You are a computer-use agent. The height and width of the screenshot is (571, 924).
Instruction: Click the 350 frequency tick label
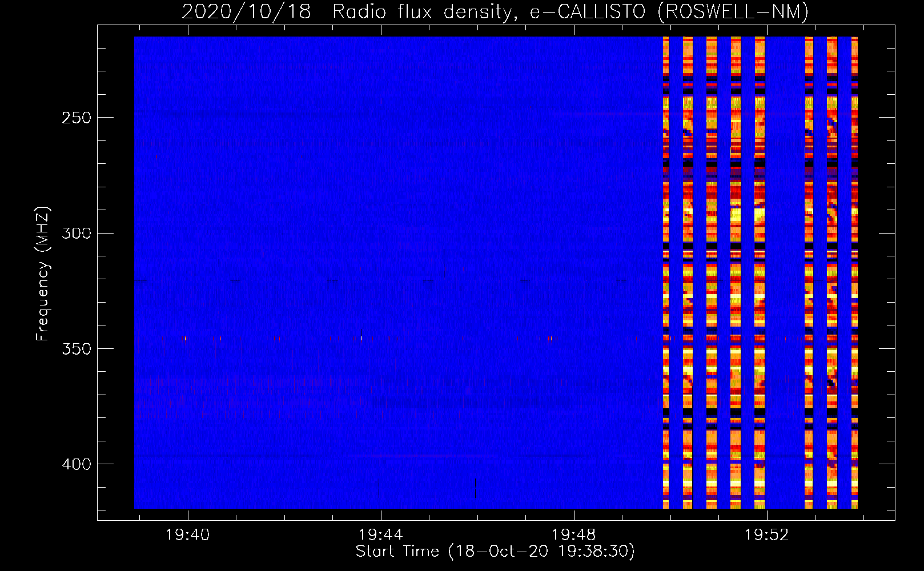pyautogui.click(x=76, y=349)
